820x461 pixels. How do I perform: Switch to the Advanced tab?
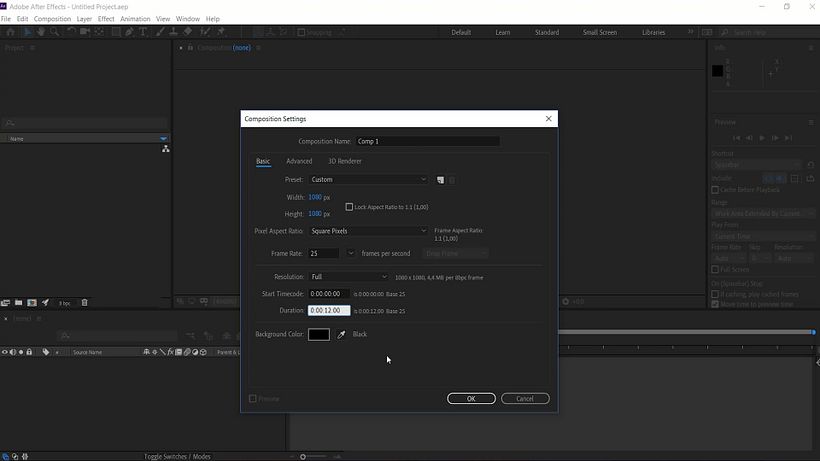299,161
